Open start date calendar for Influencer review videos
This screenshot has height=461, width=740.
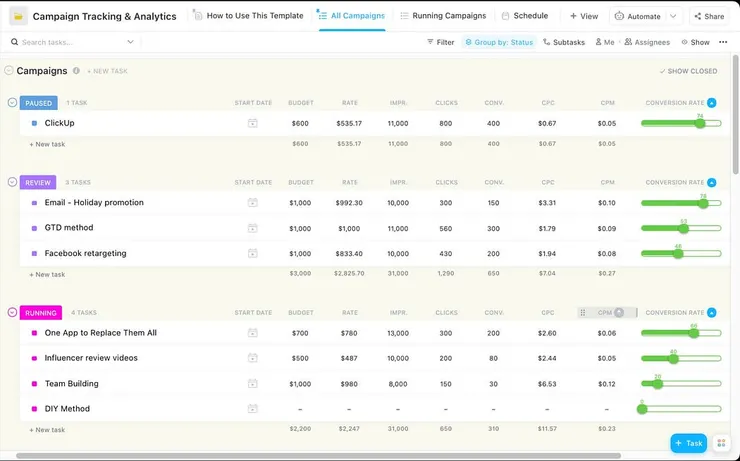(252, 358)
